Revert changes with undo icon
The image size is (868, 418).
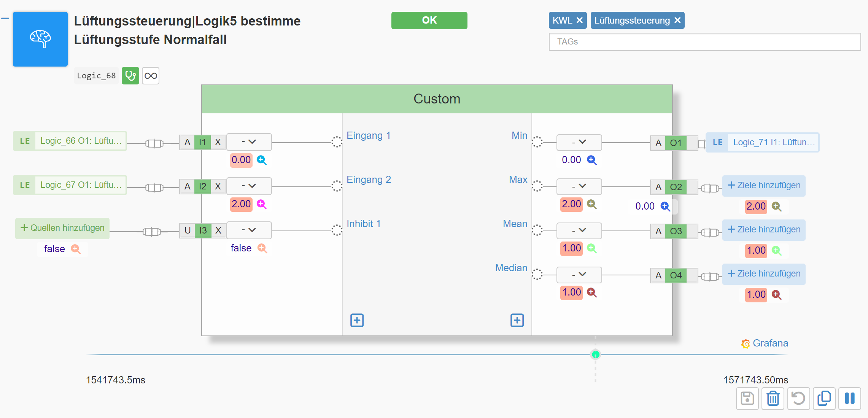pyautogui.click(x=798, y=399)
